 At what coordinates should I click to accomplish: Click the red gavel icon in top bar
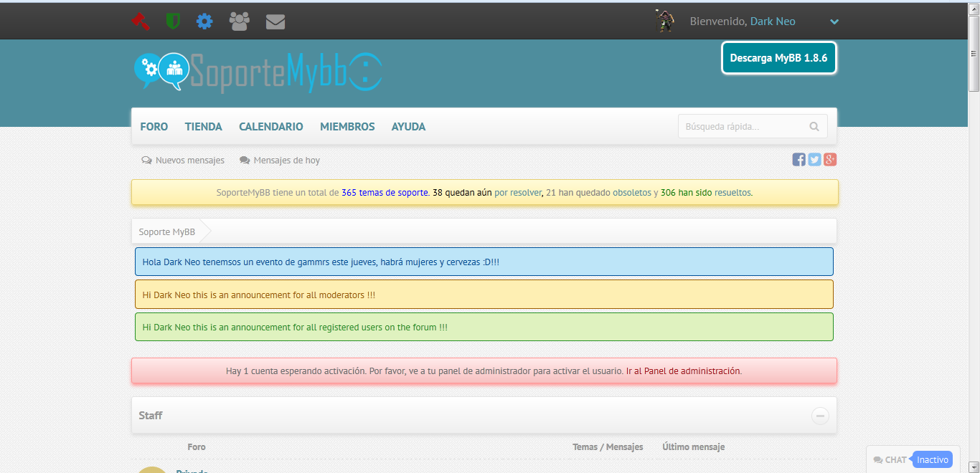(141, 21)
